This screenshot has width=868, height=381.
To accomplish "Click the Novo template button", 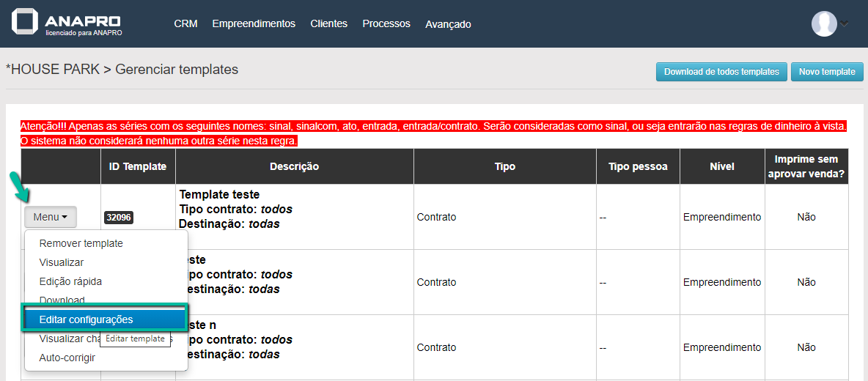I will pos(827,72).
